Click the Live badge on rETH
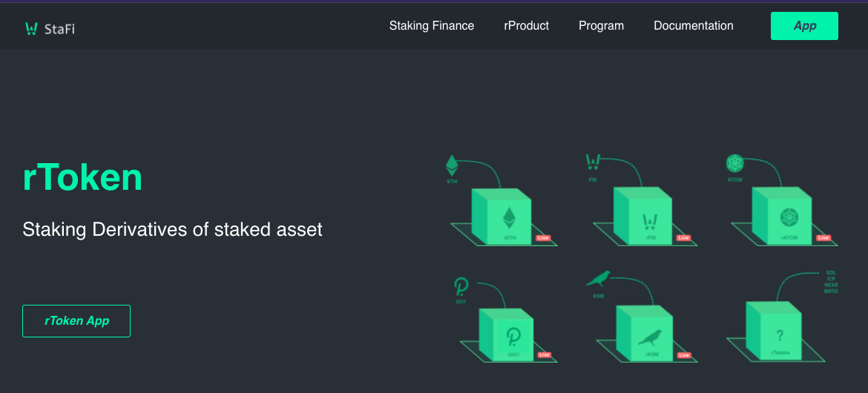The width and height of the screenshot is (868, 393). pos(543,238)
